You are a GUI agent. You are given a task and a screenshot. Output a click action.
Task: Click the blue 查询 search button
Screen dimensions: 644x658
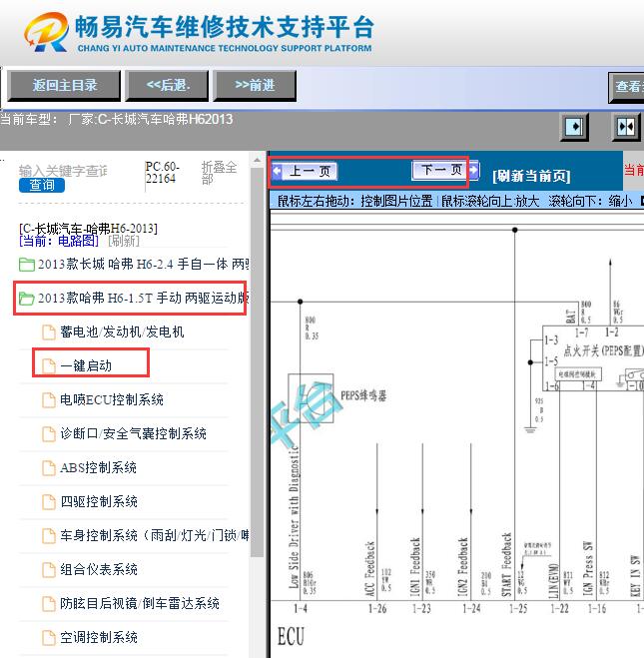click(x=42, y=185)
